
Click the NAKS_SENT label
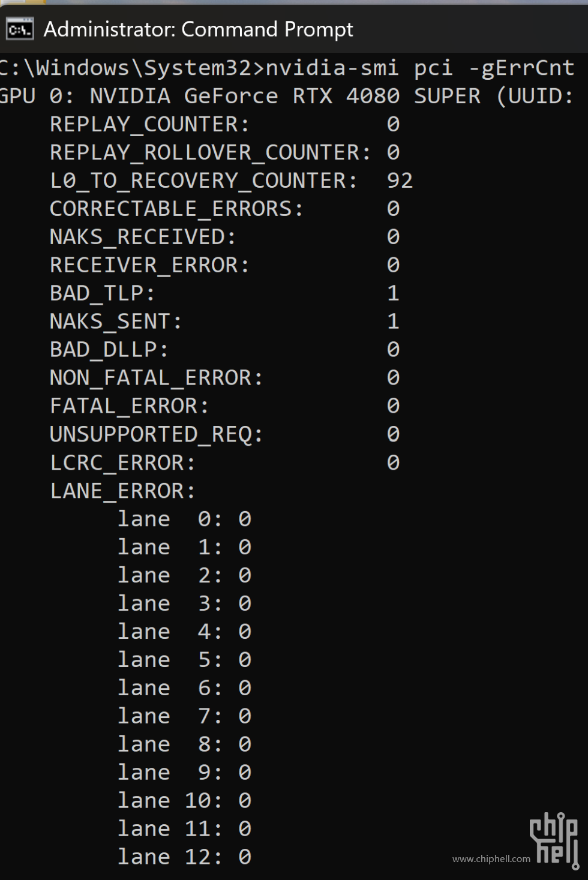pos(116,322)
